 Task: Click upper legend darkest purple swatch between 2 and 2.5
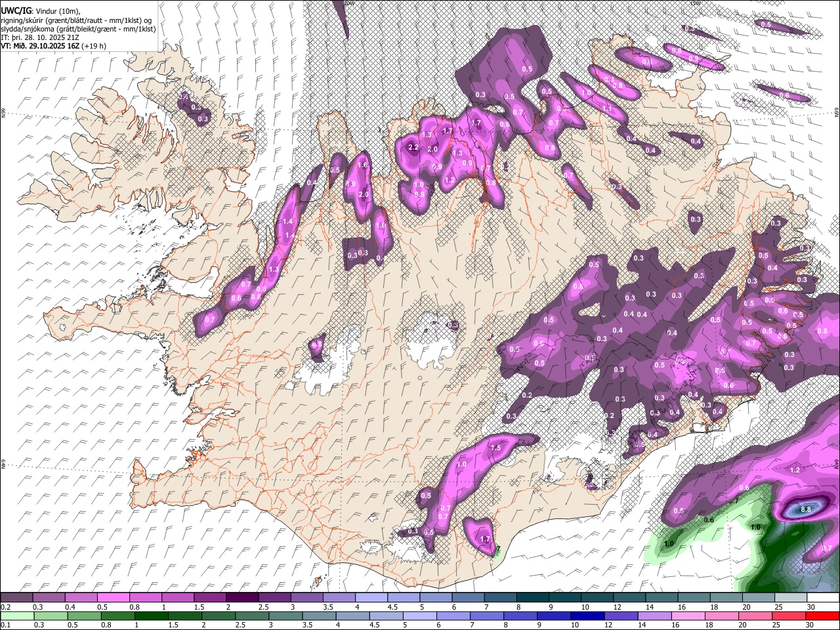pos(241,598)
